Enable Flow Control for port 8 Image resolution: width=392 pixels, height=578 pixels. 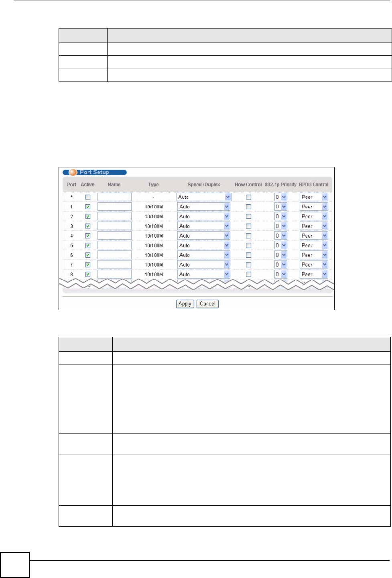click(248, 274)
